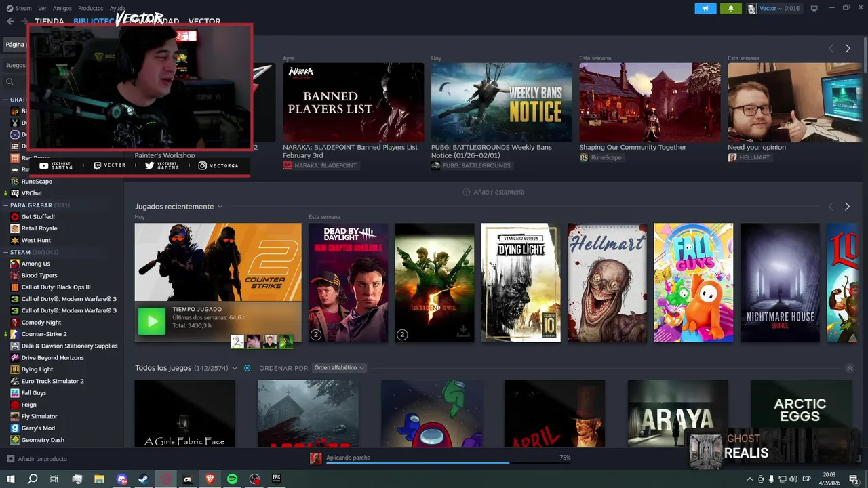
Task: Click the first friend avatar under Counter-Strike 2
Action: (x=237, y=342)
